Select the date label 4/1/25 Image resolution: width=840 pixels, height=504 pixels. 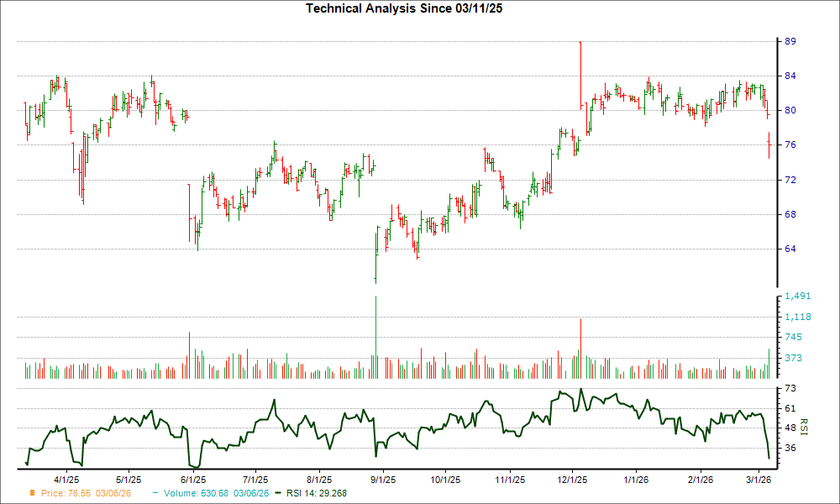coord(65,479)
